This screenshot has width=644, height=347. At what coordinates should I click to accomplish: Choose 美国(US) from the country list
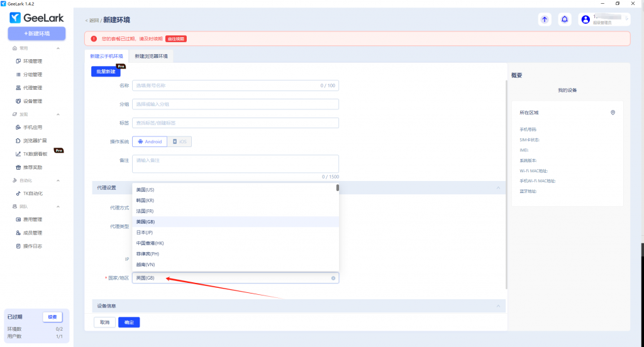(145, 190)
